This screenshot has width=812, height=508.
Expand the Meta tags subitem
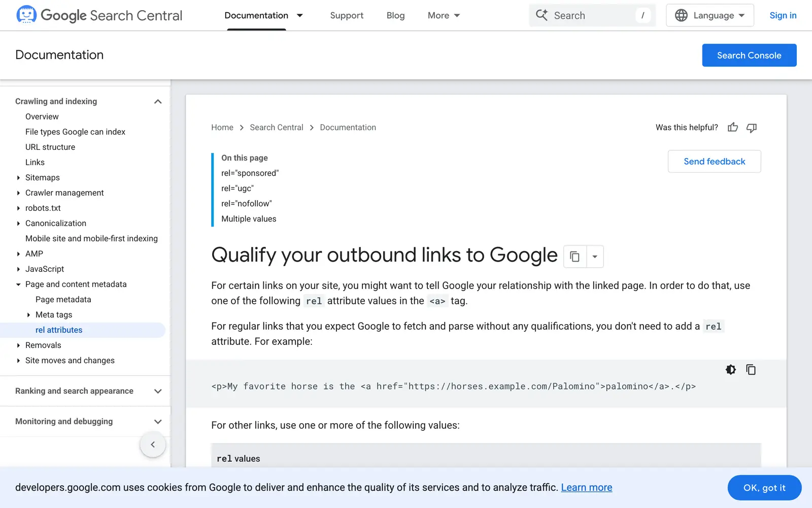click(x=28, y=315)
